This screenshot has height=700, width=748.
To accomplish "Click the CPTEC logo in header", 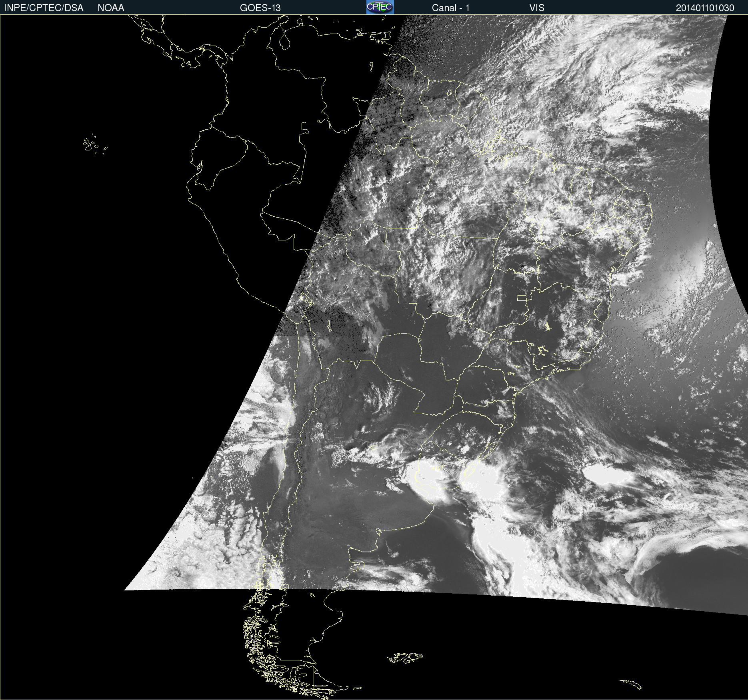I will [380, 7].
